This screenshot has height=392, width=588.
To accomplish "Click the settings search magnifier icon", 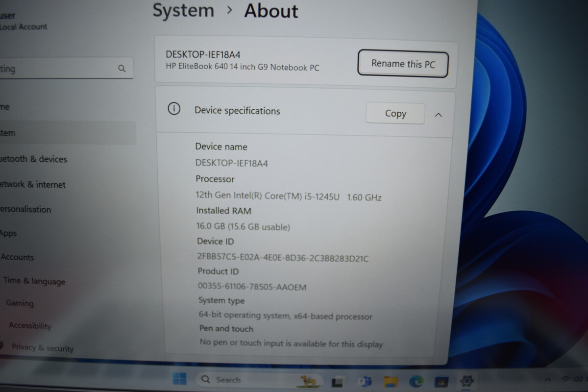I will point(122,69).
